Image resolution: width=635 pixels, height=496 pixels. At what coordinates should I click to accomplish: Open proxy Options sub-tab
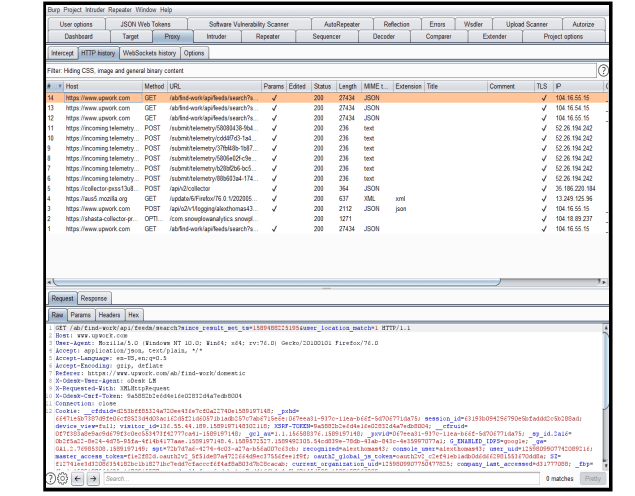tap(194, 53)
